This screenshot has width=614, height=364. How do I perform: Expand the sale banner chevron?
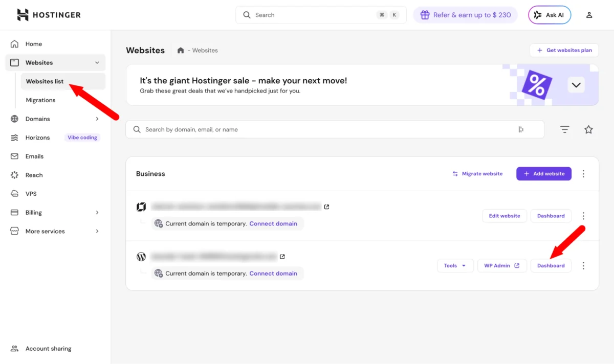tap(576, 85)
